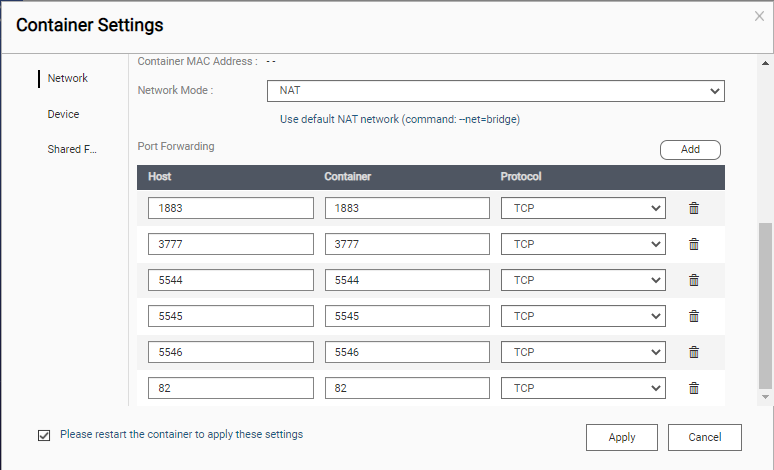Select the Shared Folders tab

pyautogui.click(x=72, y=150)
